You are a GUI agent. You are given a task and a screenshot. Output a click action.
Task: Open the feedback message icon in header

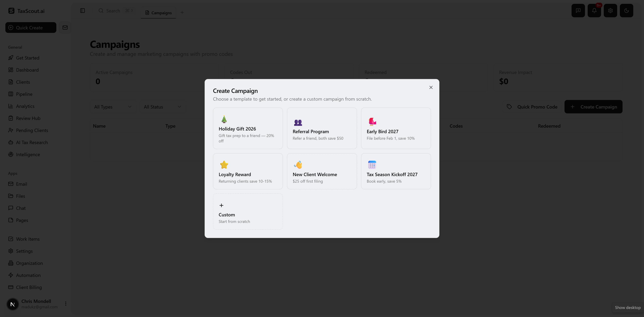tap(578, 11)
